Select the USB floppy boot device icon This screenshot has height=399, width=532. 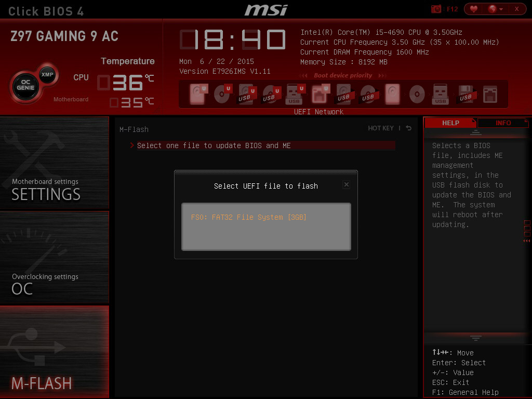coord(466,94)
